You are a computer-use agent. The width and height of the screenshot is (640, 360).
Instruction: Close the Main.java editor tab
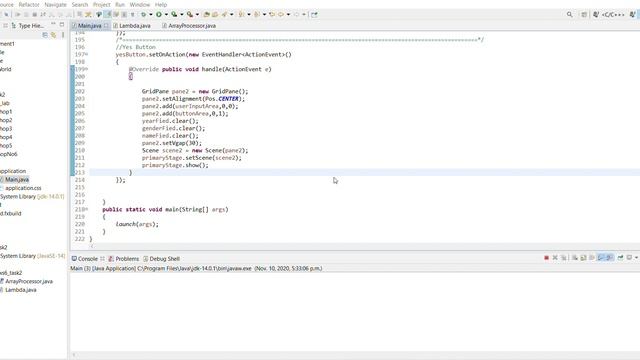click(106, 25)
